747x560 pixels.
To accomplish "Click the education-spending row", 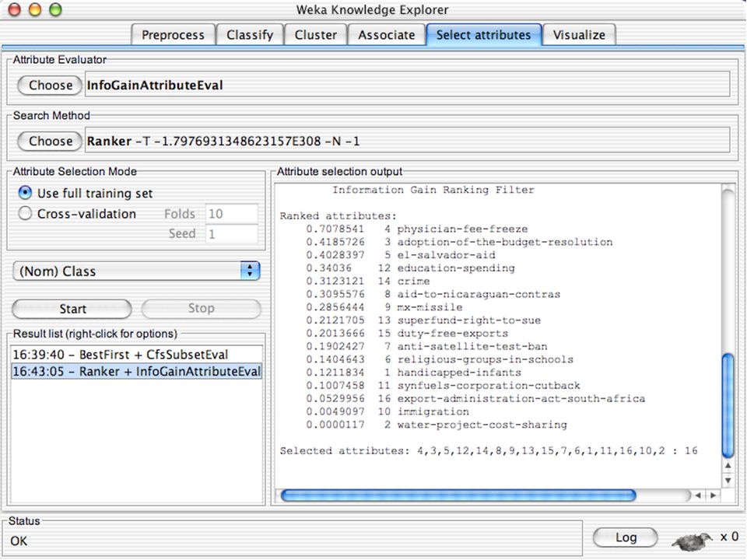I will (410, 268).
